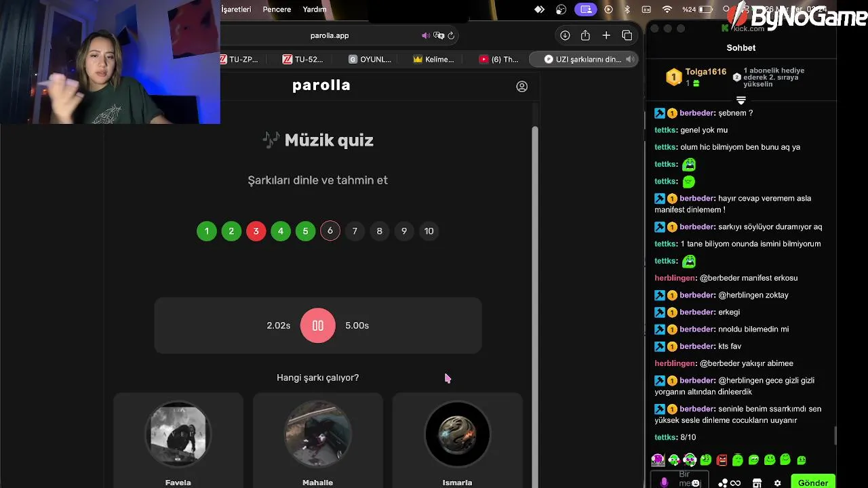Open the chat shop store icon
868x488 pixels.
757,483
